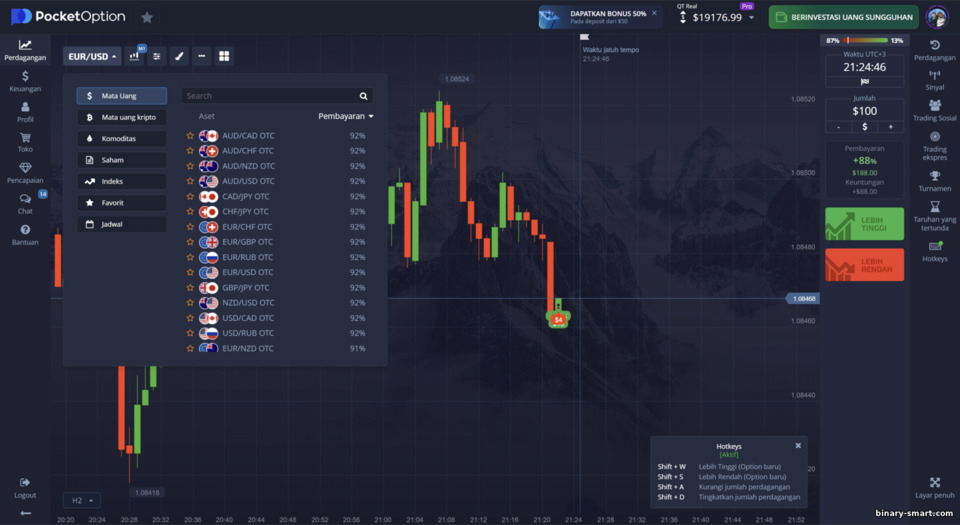Open trade history Perdagangan in right sidebar

point(934,50)
